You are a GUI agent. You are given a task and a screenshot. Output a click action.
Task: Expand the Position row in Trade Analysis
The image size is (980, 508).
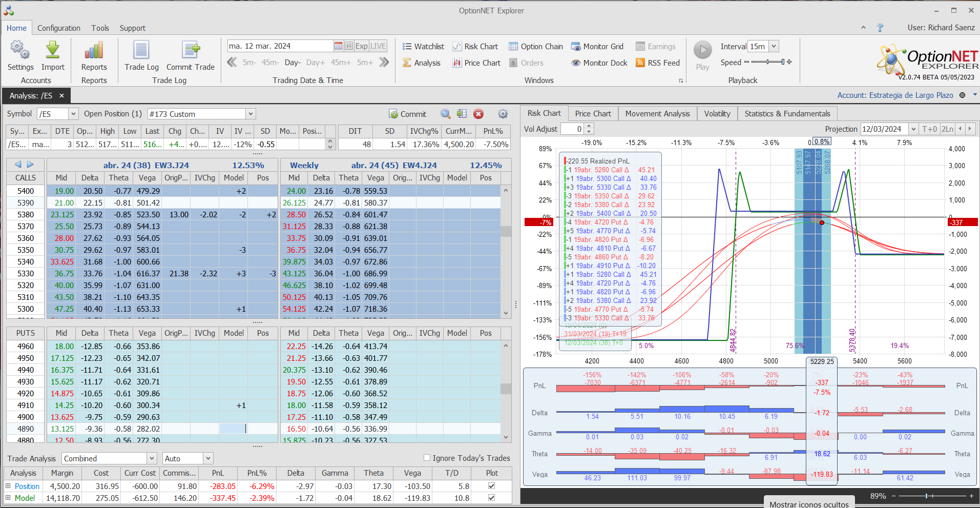click(x=8, y=486)
